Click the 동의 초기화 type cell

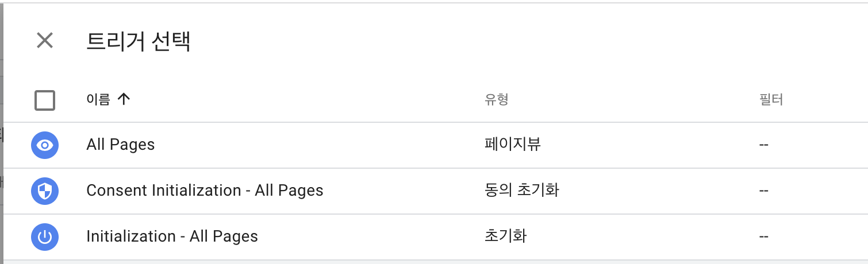pyautogui.click(x=522, y=190)
